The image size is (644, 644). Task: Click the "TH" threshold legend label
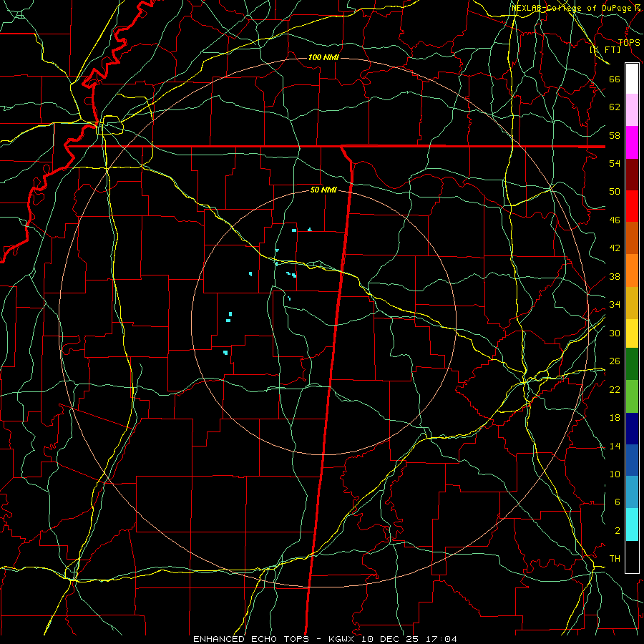point(615,559)
